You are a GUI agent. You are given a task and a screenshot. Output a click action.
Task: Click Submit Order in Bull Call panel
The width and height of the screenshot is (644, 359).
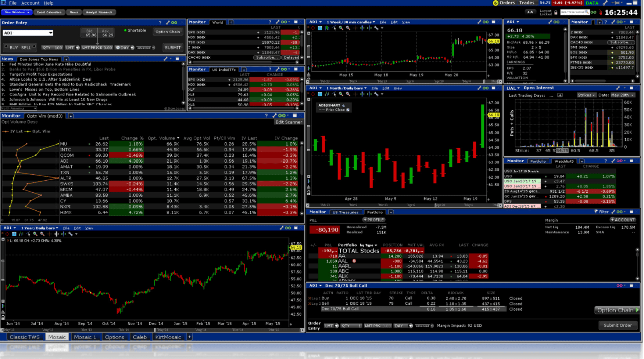click(618, 325)
